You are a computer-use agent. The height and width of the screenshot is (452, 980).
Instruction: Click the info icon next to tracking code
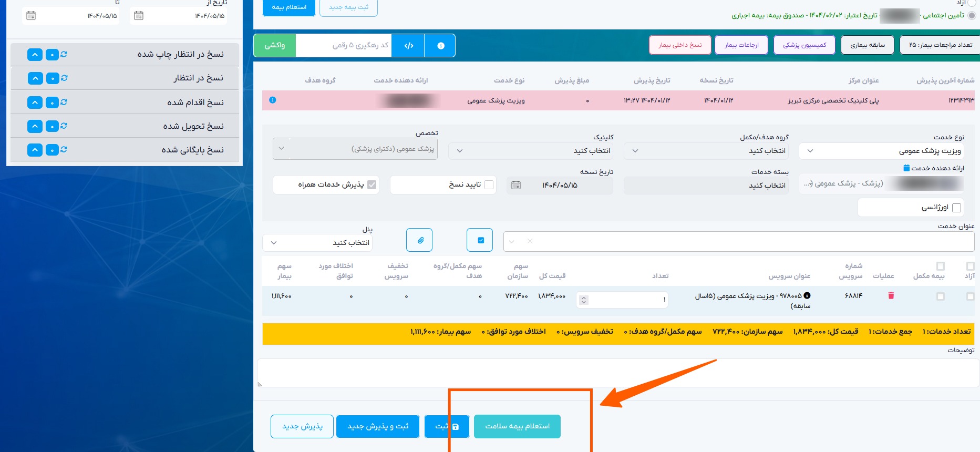tap(440, 46)
